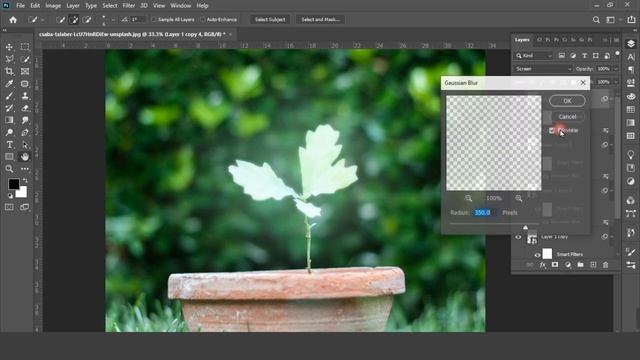Zoom out the Gaussian Blur preview

point(469,198)
